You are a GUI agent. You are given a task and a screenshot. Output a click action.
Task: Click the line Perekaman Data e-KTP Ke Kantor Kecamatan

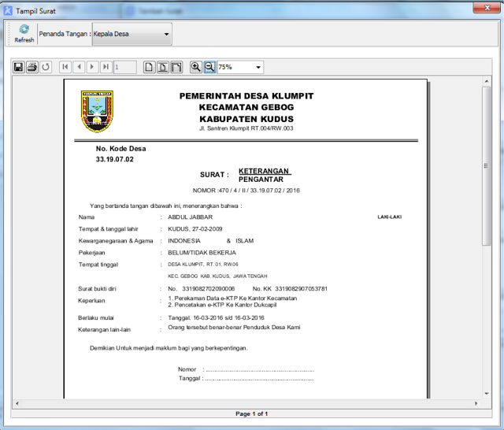[232, 298]
